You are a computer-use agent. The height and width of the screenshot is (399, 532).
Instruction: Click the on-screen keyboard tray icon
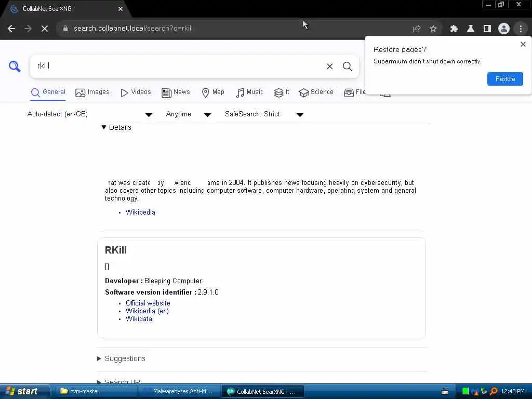click(445, 392)
